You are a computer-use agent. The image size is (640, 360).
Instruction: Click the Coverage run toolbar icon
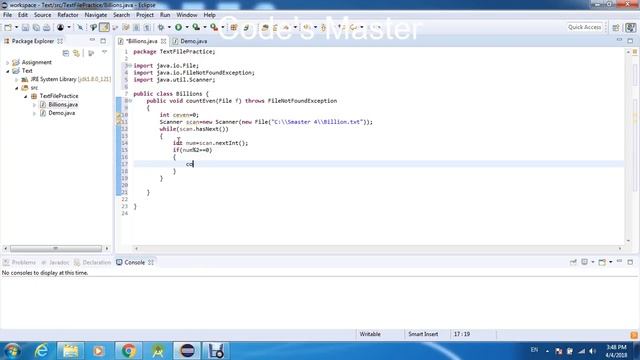pyautogui.click(x=196, y=27)
